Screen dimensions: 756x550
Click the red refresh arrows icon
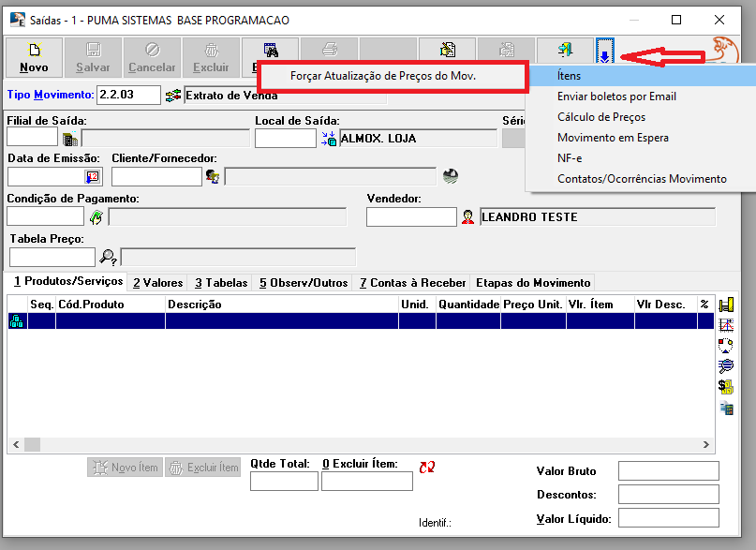(x=427, y=467)
